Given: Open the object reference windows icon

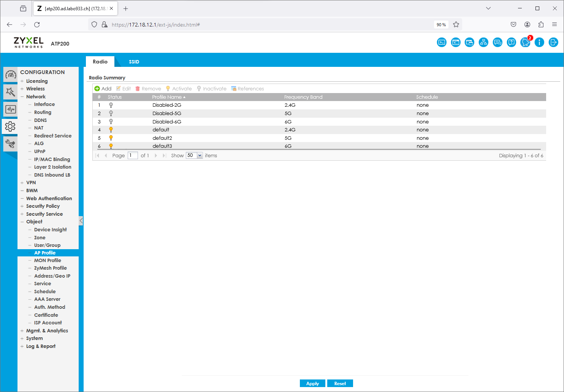Looking at the screenshot, I should click(470, 42).
